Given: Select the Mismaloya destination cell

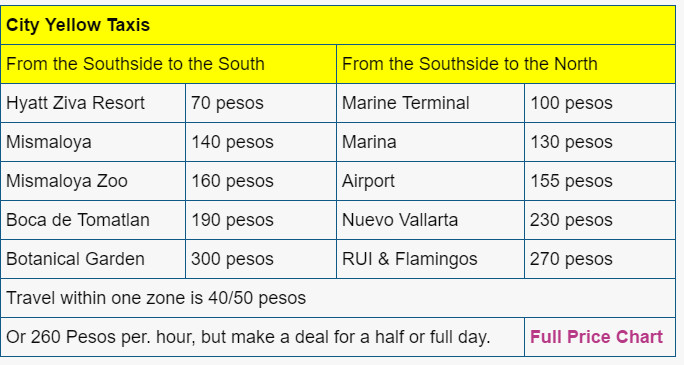Looking at the screenshot, I should 93,142.
